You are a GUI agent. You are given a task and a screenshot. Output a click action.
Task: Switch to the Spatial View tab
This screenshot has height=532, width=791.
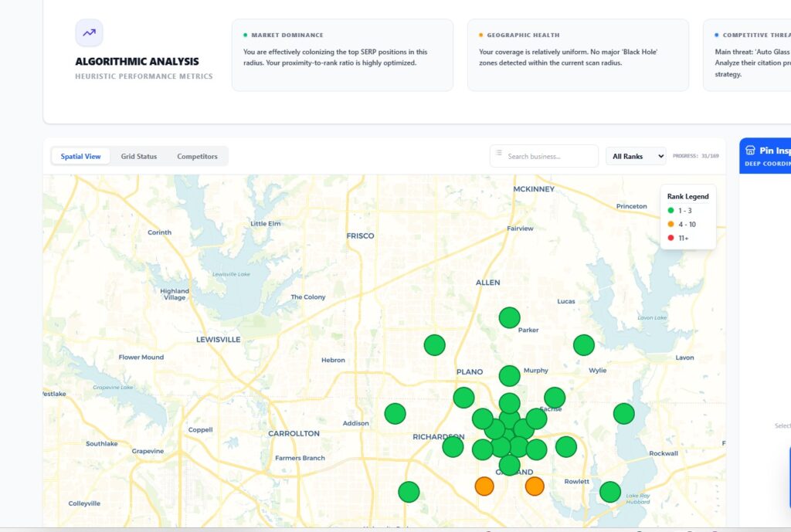point(81,156)
